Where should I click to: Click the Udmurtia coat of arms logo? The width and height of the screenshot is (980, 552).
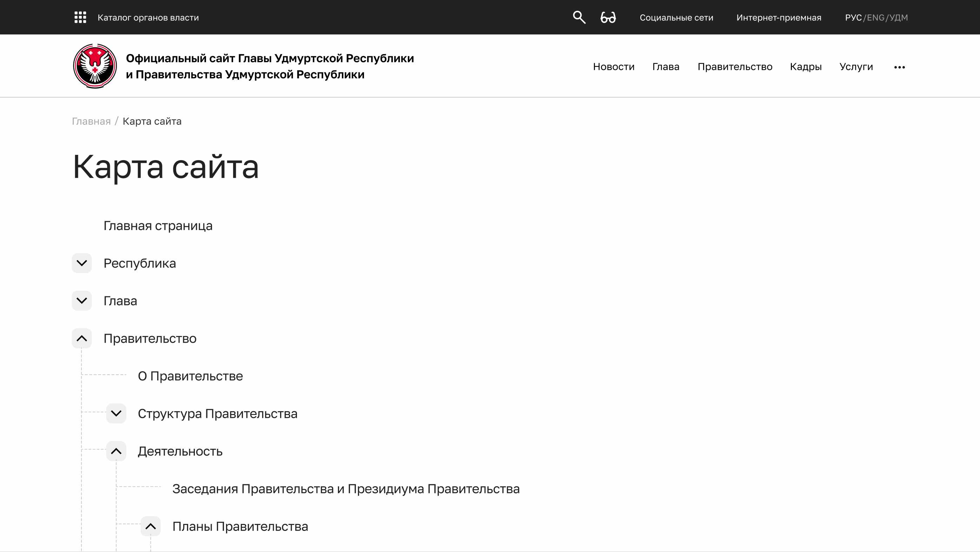[95, 66]
